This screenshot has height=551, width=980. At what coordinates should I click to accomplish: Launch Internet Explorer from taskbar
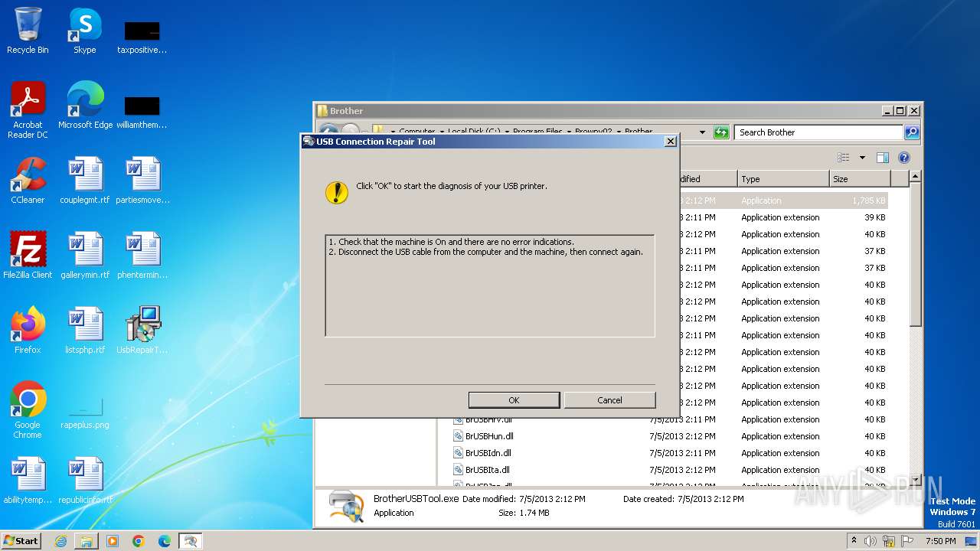point(60,541)
